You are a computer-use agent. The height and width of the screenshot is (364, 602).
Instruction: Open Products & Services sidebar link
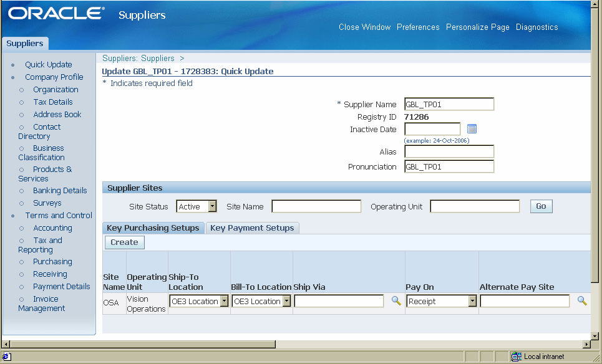pos(45,174)
